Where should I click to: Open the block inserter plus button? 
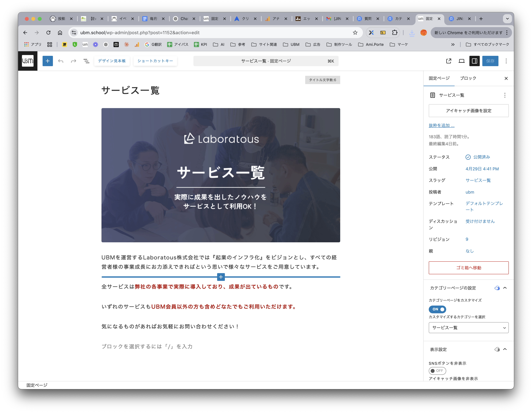pos(47,61)
